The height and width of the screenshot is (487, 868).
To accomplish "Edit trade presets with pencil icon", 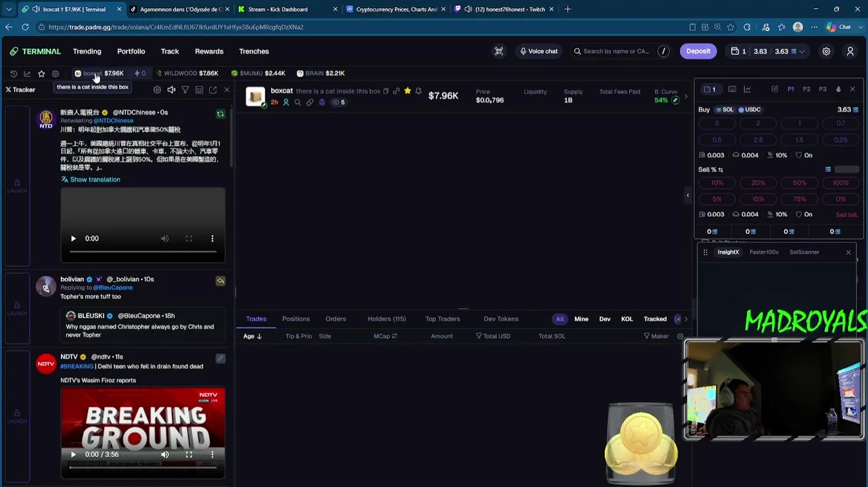I will click(775, 89).
